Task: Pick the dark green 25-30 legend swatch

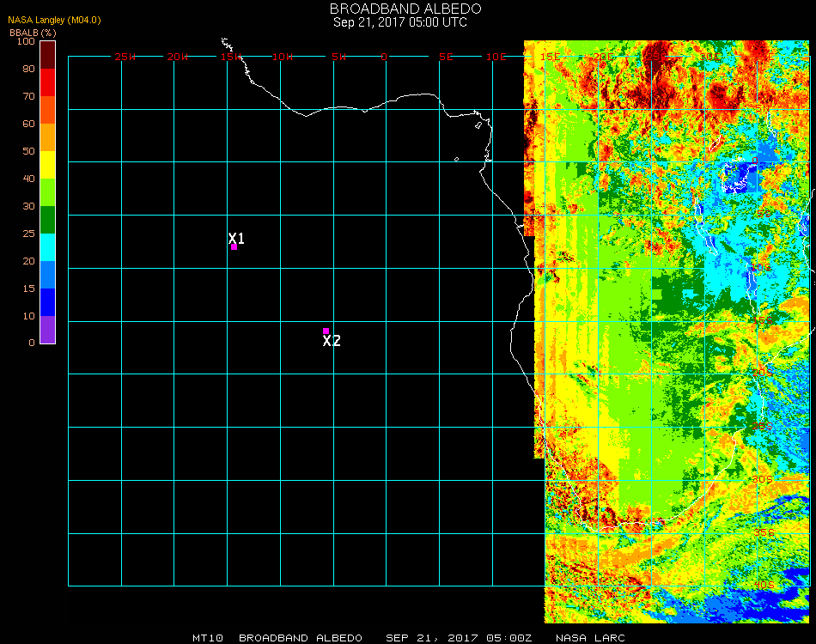Action: pos(48,220)
